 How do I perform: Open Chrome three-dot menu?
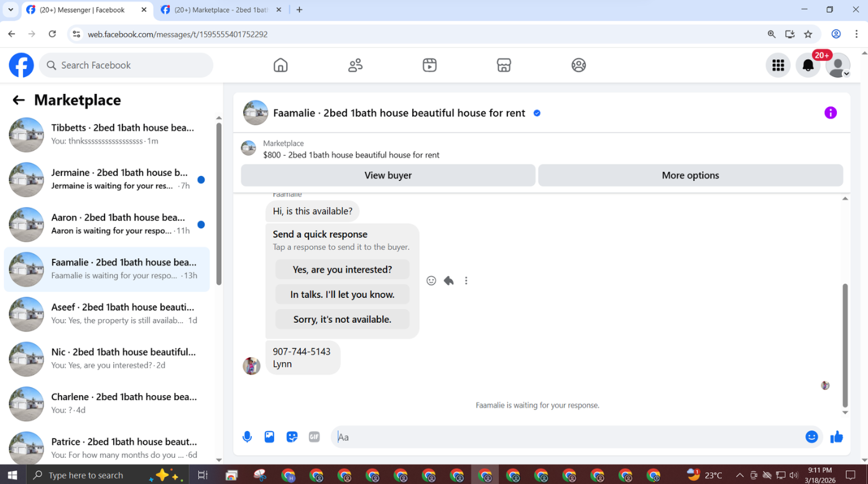(857, 34)
